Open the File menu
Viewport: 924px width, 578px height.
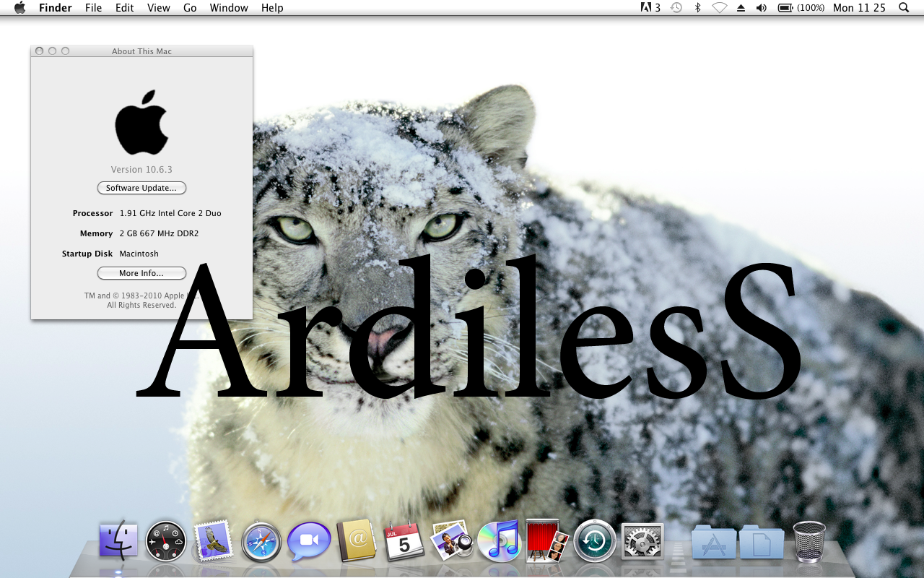pos(93,8)
